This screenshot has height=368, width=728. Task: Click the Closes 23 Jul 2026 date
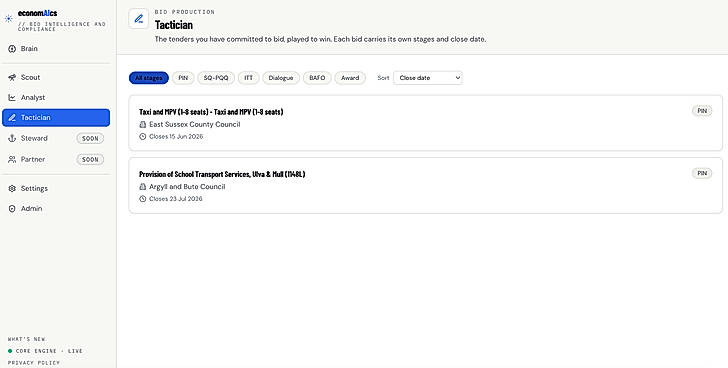(x=176, y=199)
